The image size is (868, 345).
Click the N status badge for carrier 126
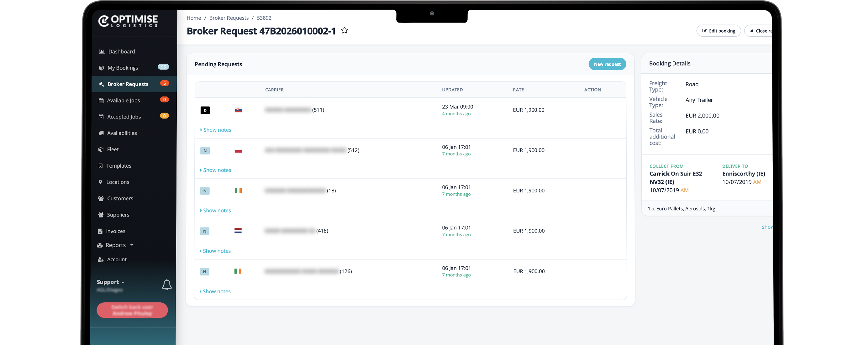pos(204,272)
